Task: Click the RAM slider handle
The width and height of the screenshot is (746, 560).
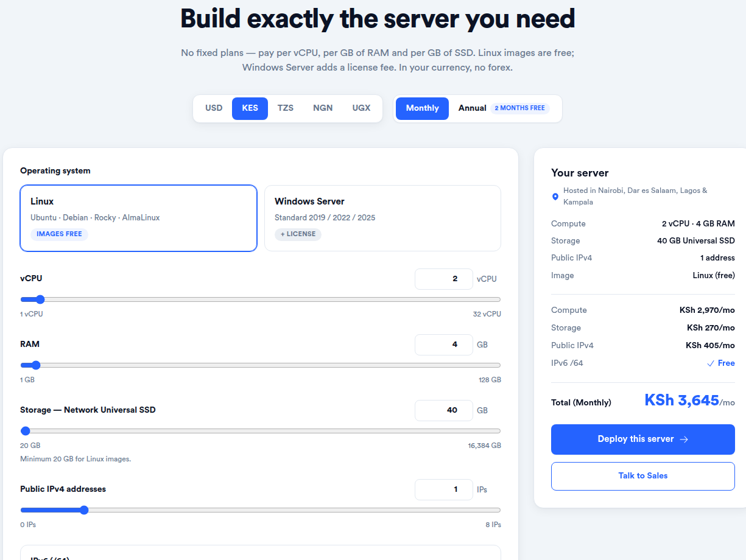Action: pyautogui.click(x=35, y=365)
